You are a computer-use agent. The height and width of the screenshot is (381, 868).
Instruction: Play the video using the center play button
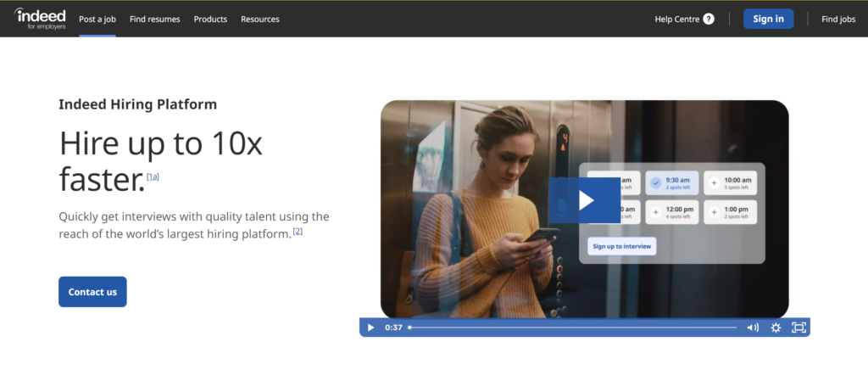[x=585, y=200]
